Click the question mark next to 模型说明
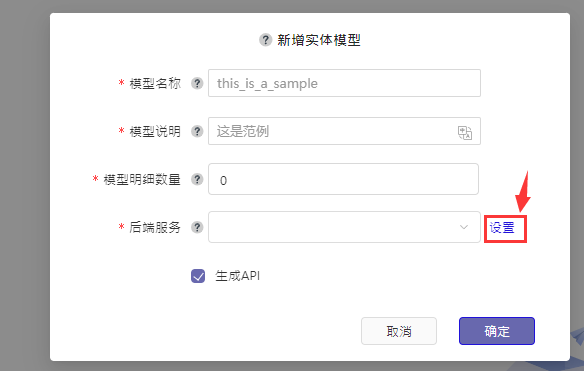 click(197, 131)
